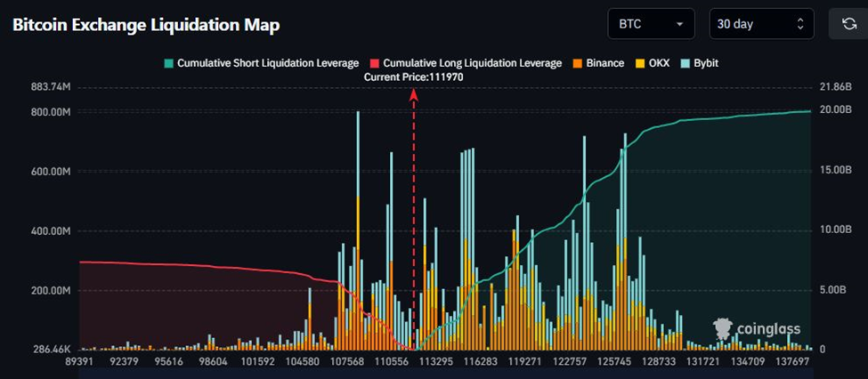This screenshot has height=379, width=868.
Task: Click the refresh icon button
Action: pos(848,24)
